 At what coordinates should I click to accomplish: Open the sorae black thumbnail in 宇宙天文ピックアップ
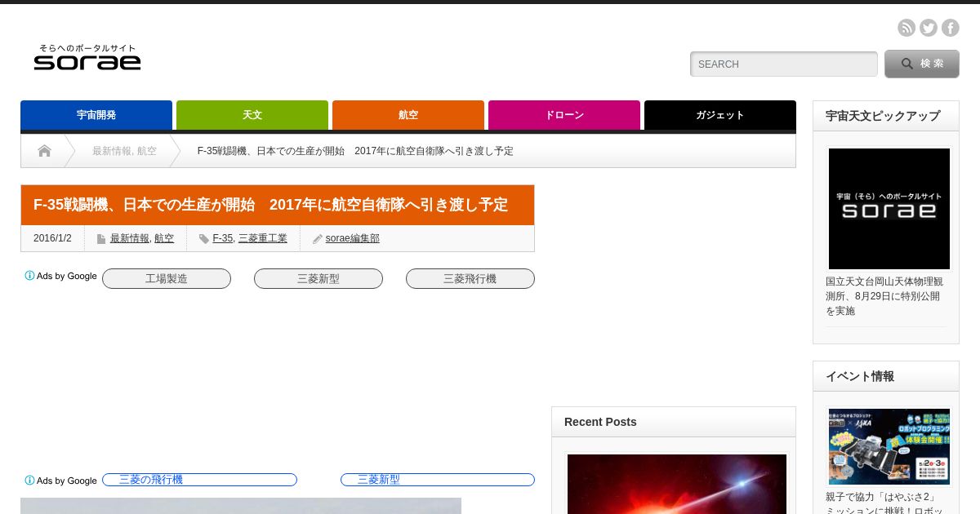pos(889,209)
